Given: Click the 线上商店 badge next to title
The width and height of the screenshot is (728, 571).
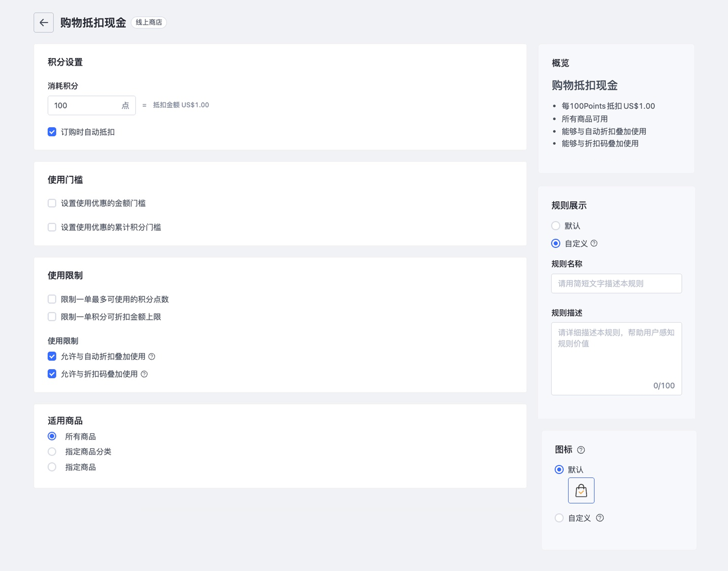Looking at the screenshot, I should 149,23.
